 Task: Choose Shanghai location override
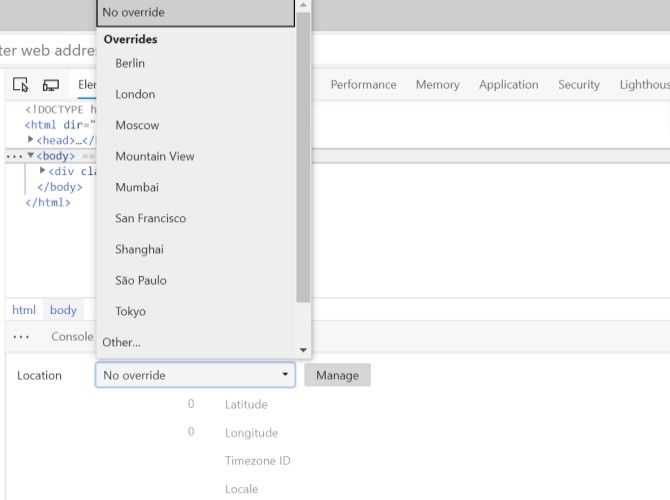pyautogui.click(x=139, y=250)
